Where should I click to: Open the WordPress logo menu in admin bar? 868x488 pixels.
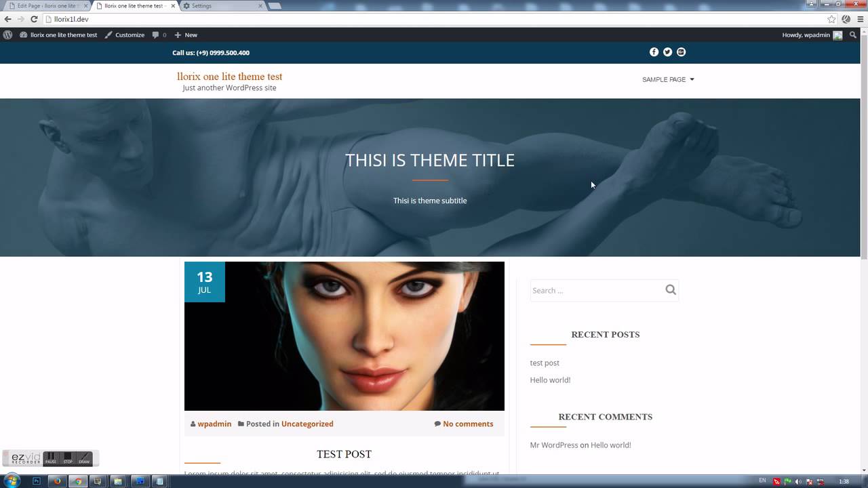(7, 35)
